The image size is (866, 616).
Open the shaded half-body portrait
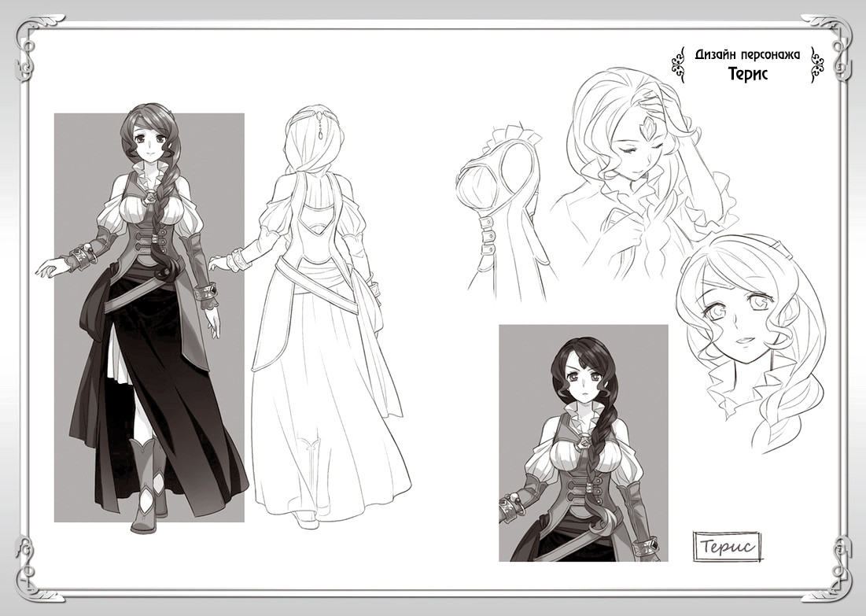coord(583,443)
